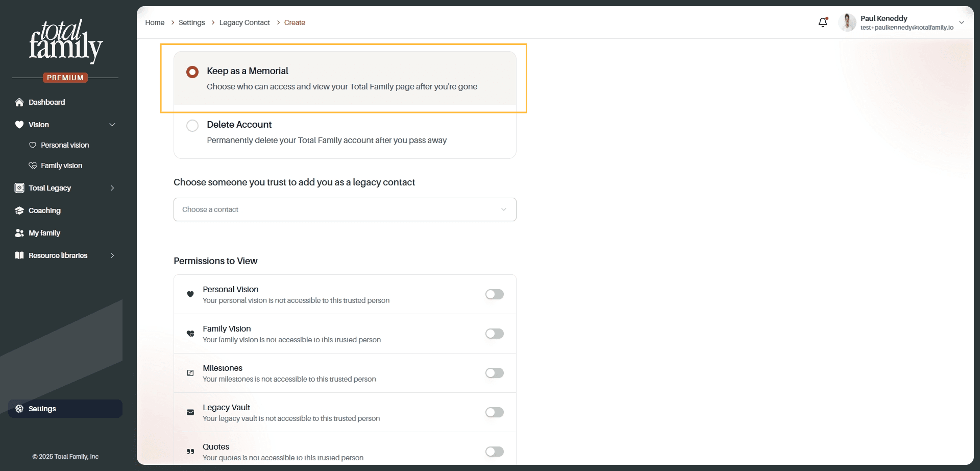This screenshot has width=980, height=471.
Task: Click the Total Legacy vault icon
Action: [x=19, y=188]
